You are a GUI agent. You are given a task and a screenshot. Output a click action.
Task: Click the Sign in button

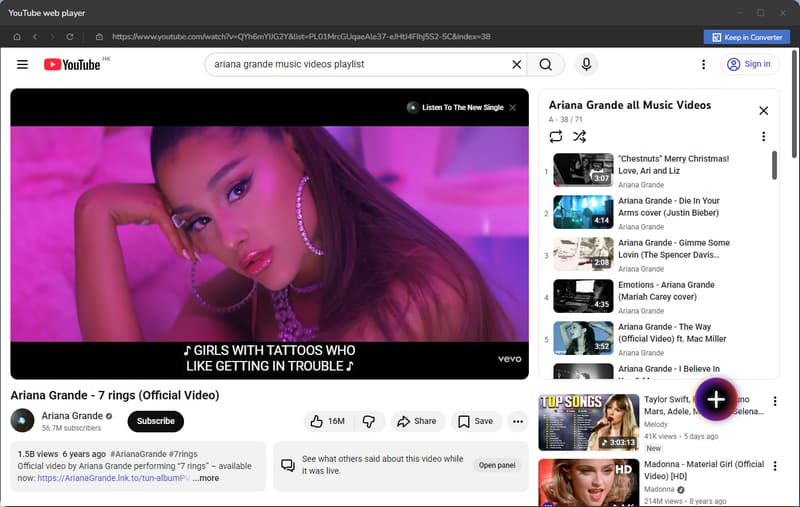(x=749, y=64)
